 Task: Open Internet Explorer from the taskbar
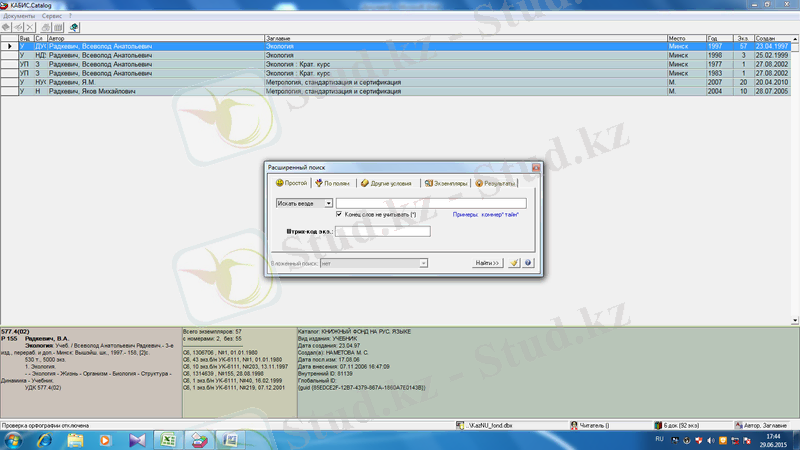(46, 440)
